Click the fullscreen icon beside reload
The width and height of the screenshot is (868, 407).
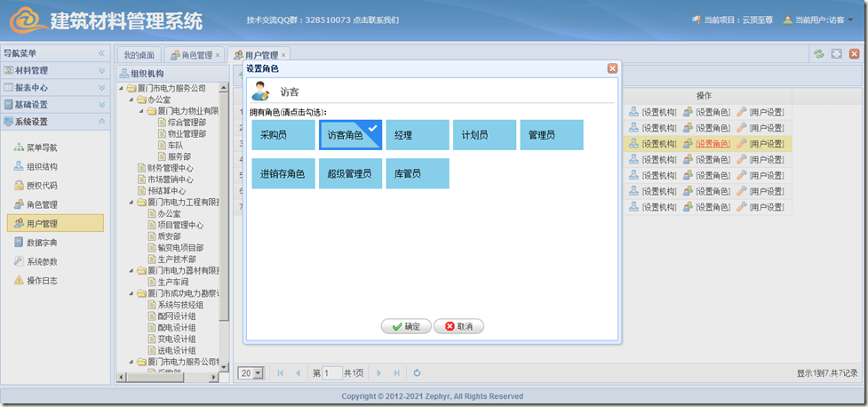[x=836, y=54]
